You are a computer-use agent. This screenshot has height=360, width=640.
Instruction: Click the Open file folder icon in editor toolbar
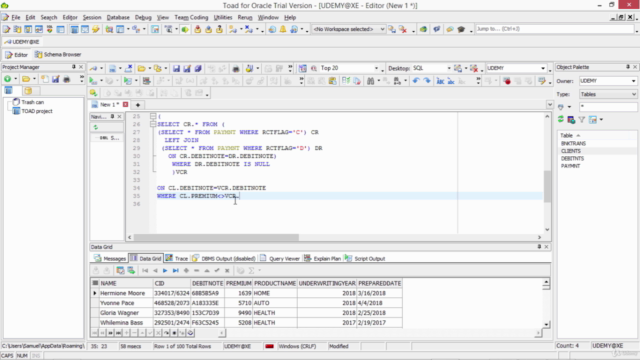[x=141, y=68]
